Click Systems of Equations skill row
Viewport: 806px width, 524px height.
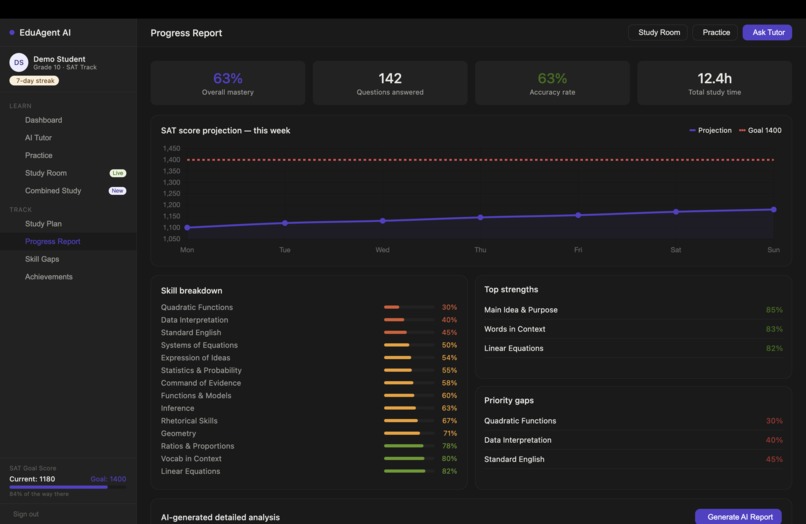click(309, 345)
